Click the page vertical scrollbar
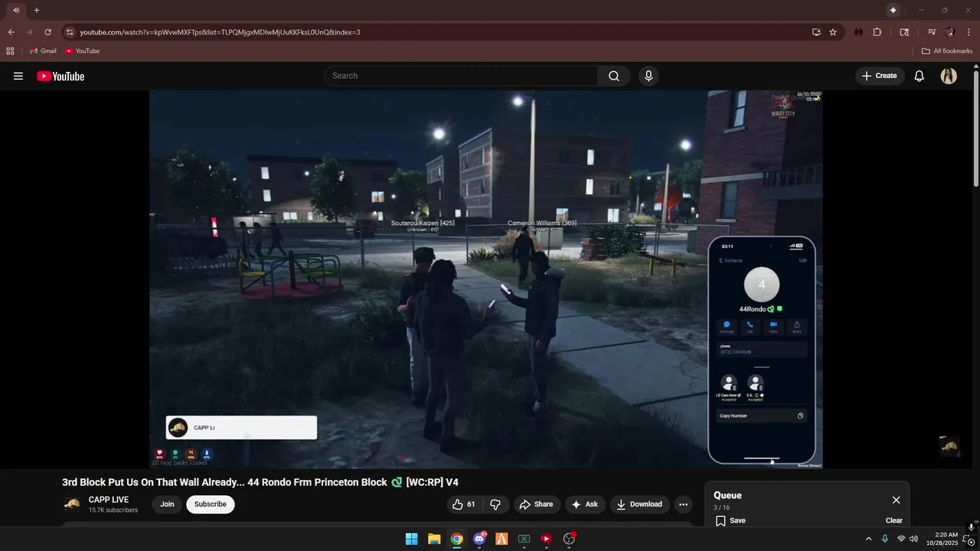The width and height of the screenshot is (980, 551). pos(976,127)
